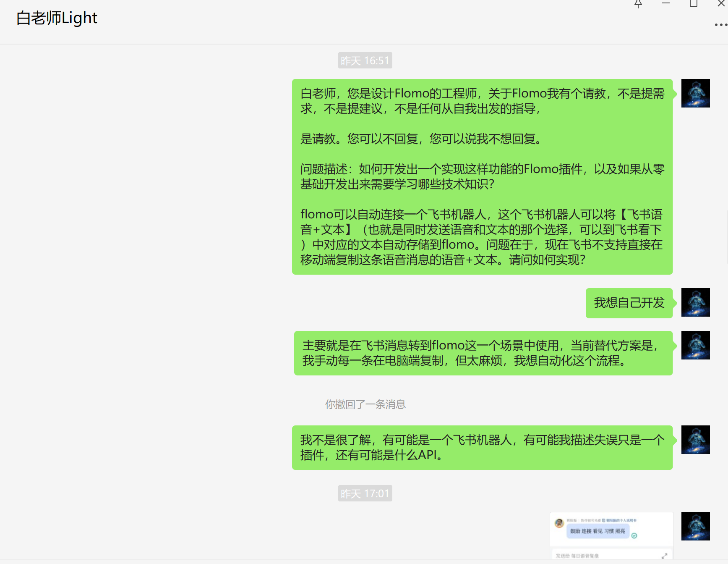This screenshot has height=564, width=728.
Task: Minimize the 白老师Light chat window
Action: (x=666, y=3)
